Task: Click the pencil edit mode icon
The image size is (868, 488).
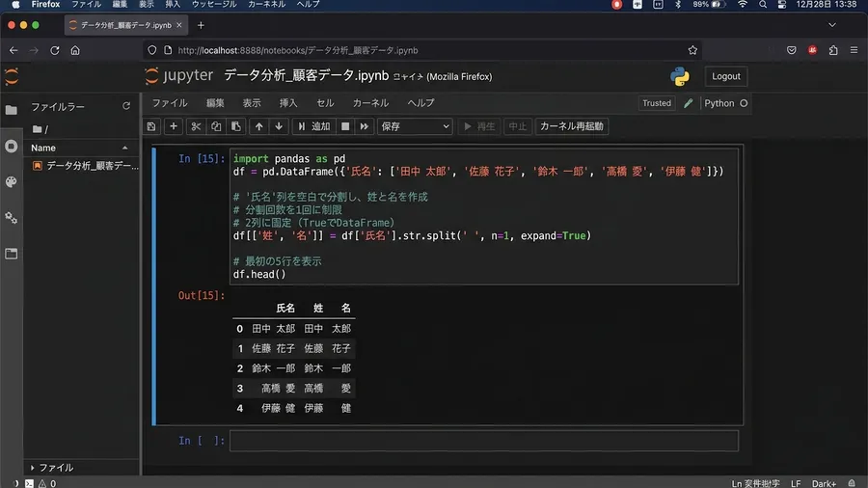Action: pyautogui.click(x=688, y=103)
